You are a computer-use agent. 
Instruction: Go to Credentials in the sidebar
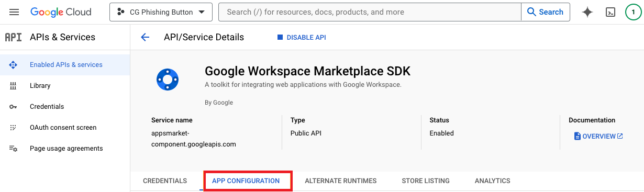click(x=65, y=107)
